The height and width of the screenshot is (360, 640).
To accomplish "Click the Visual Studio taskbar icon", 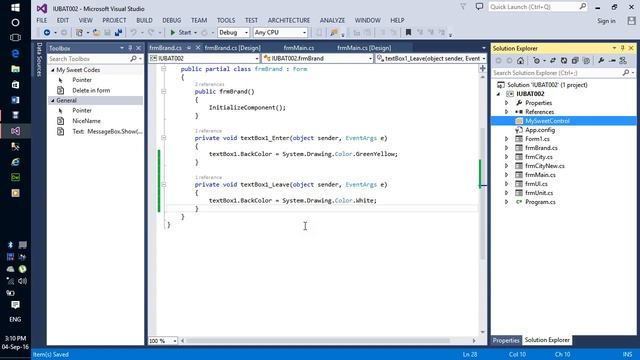I will pyautogui.click(x=16, y=131).
